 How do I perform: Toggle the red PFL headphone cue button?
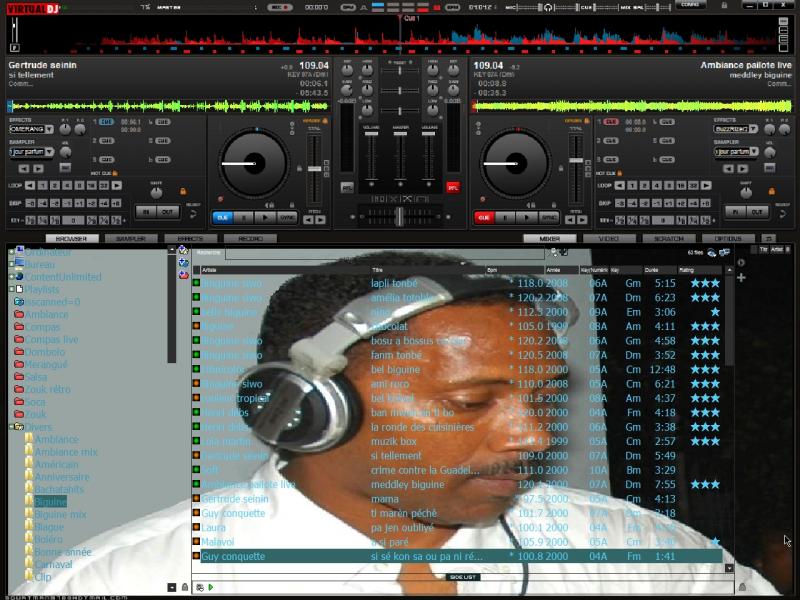point(452,187)
